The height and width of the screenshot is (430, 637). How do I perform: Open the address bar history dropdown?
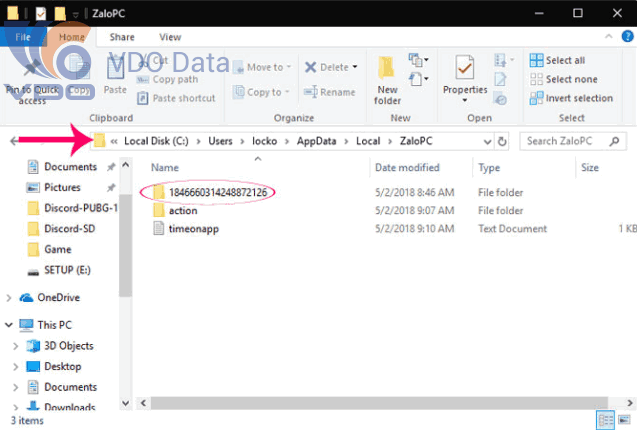click(488, 141)
